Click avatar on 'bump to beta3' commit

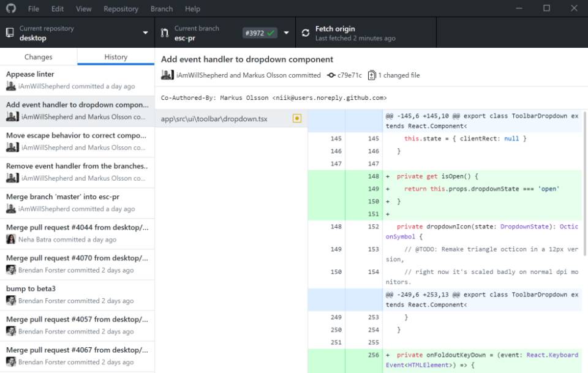pos(11,301)
